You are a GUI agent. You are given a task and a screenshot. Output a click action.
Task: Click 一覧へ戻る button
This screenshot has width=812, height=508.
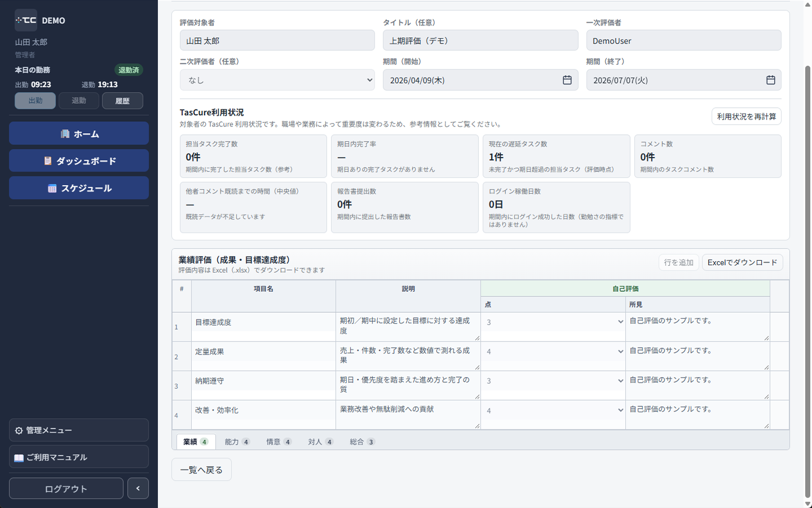tap(201, 470)
